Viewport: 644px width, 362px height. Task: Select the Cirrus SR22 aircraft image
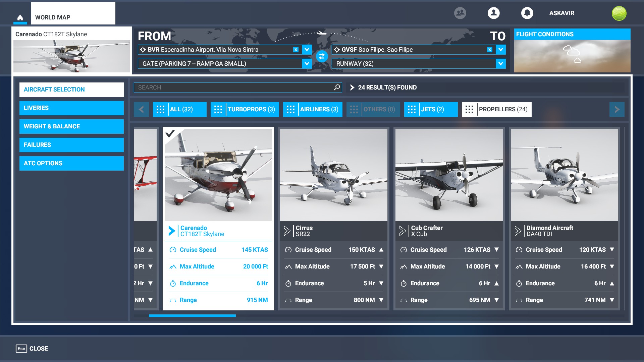coord(334,175)
